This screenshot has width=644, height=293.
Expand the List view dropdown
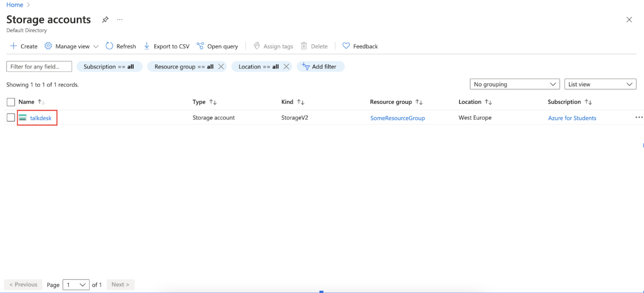[x=600, y=84]
